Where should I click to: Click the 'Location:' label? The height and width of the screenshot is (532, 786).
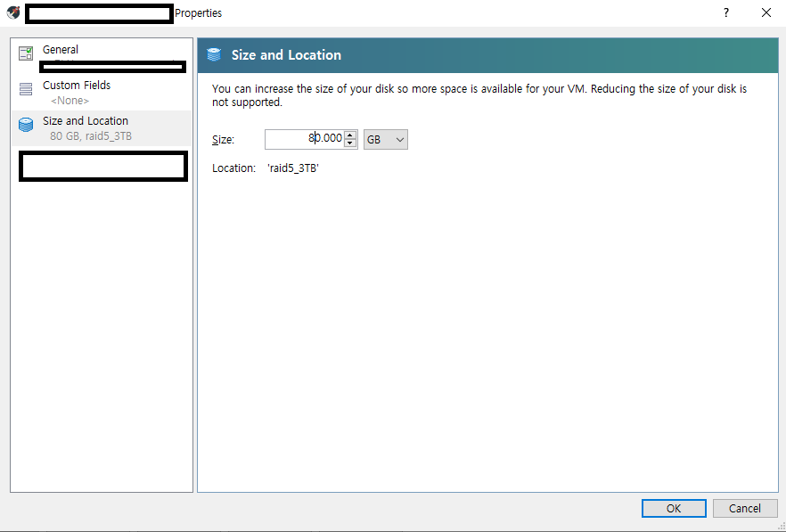[233, 168]
